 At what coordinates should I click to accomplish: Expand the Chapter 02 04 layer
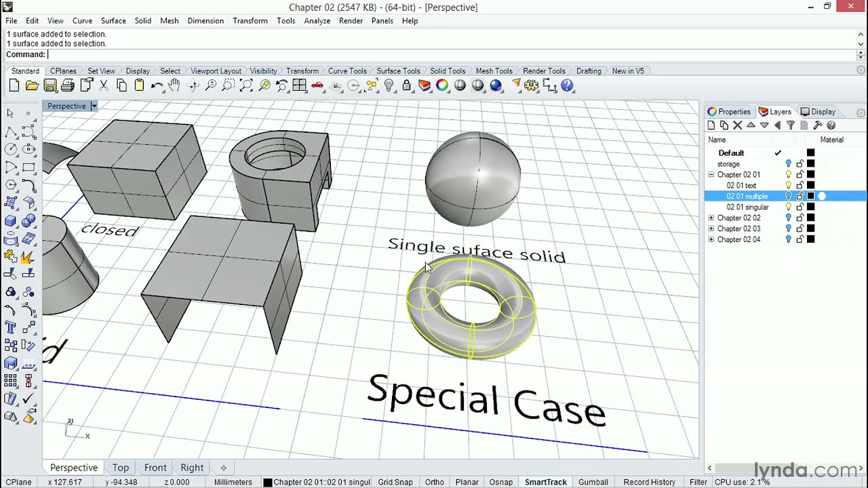pos(711,240)
